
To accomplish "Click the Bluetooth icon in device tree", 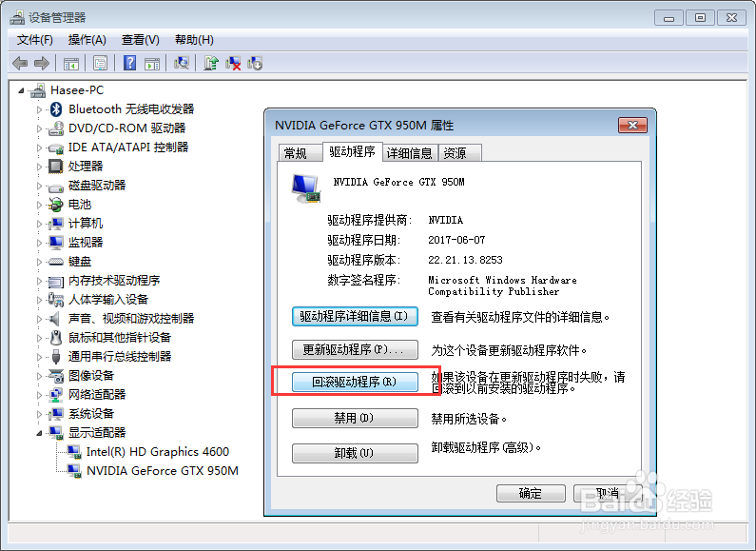I will click(56, 109).
